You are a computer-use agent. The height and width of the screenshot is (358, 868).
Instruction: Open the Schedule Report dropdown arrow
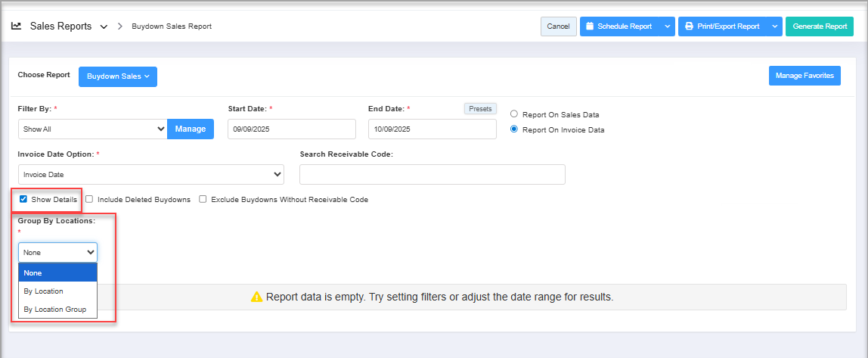[x=667, y=26]
